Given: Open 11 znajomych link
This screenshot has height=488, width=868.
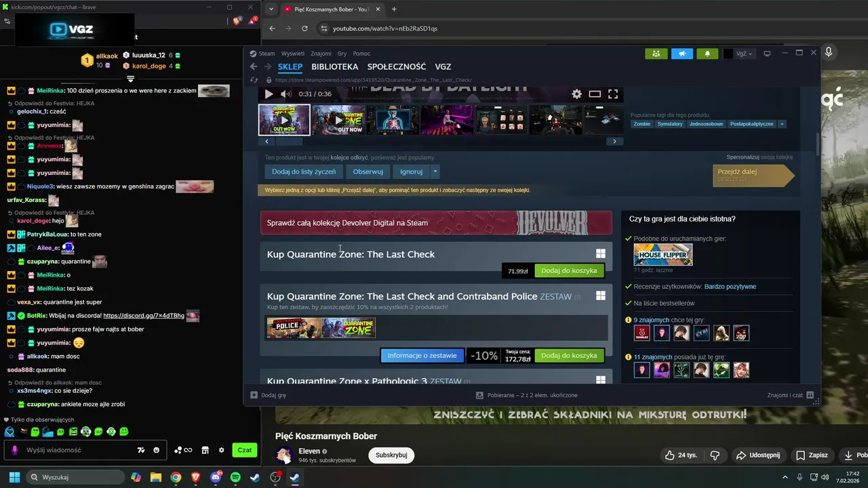Looking at the screenshot, I should point(652,357).
